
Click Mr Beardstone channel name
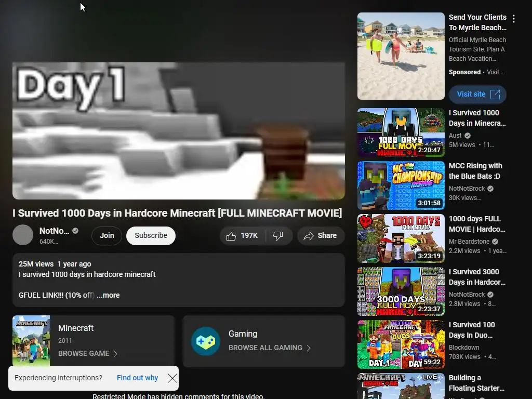pos(469,241)
